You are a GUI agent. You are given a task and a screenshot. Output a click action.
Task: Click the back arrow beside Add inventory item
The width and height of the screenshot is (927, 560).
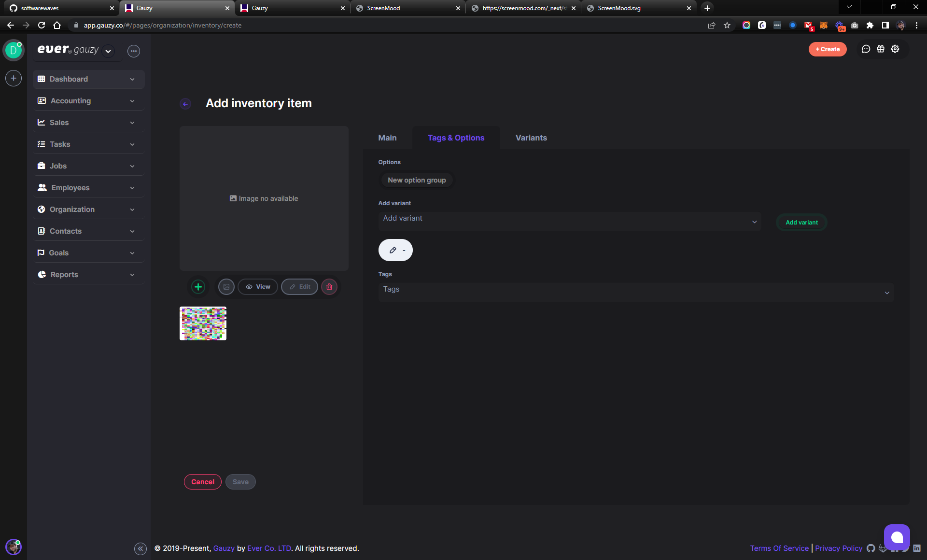(x=185, y=103)
